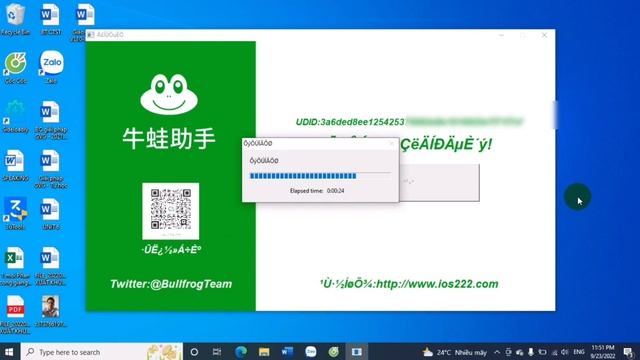Viewport: 640px width, 360px height.
Task: Open the Word document next to the 3uTools shortcut
Action: pos(51,213)
